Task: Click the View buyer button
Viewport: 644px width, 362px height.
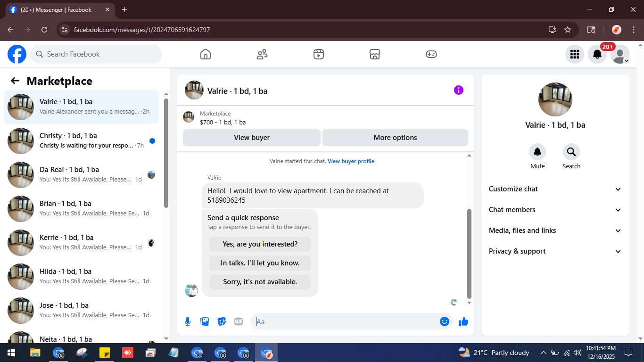Action: coord(252,138)
